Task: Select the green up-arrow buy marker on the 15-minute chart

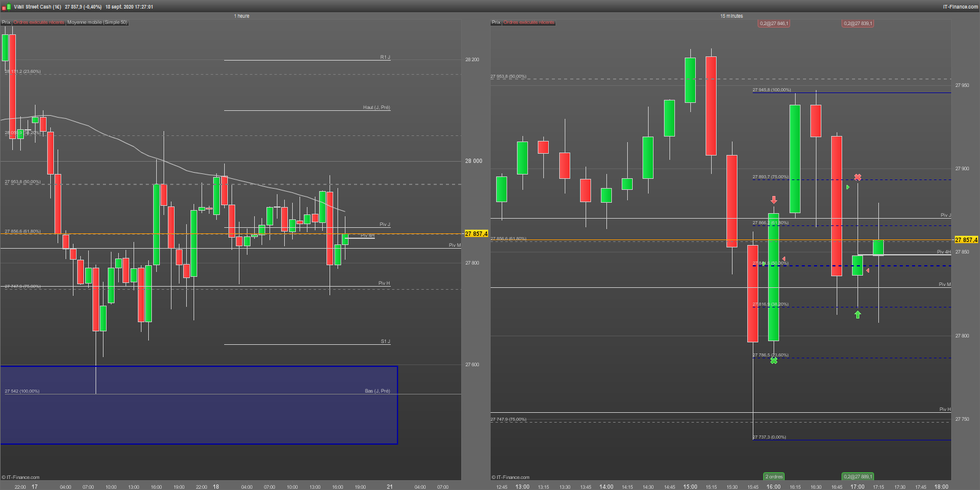Action: [x=858, y=315]
